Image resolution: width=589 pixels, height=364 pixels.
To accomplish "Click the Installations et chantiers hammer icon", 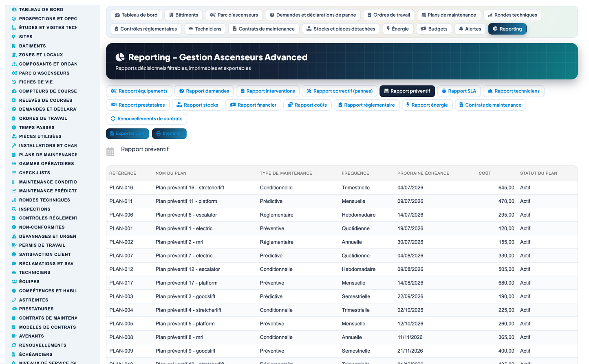I will point(14,145).
